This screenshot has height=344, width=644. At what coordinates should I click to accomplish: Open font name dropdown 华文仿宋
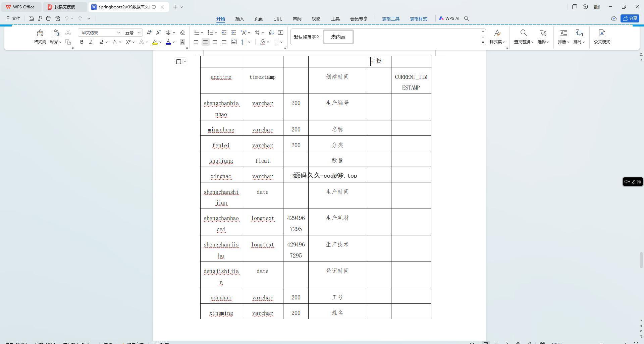118,33
